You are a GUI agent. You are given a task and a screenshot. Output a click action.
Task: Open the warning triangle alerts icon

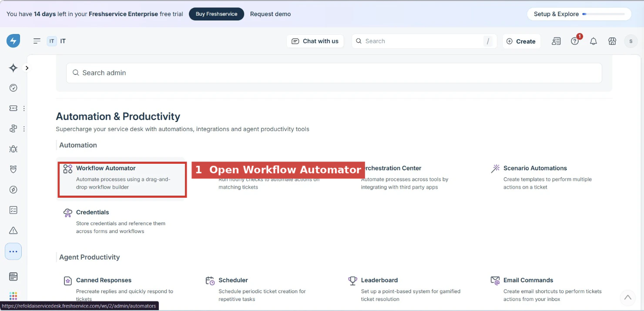(x=13, y=230)
